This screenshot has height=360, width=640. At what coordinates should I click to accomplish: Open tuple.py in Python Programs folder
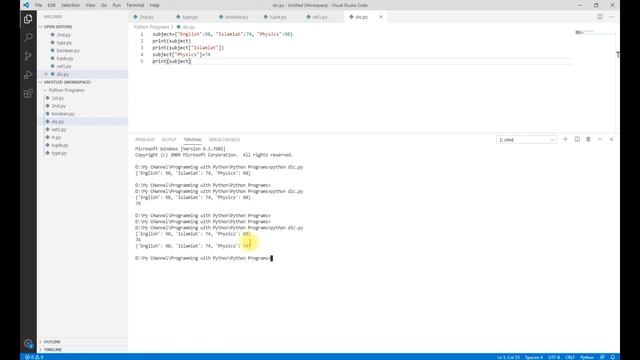point(60,145)
